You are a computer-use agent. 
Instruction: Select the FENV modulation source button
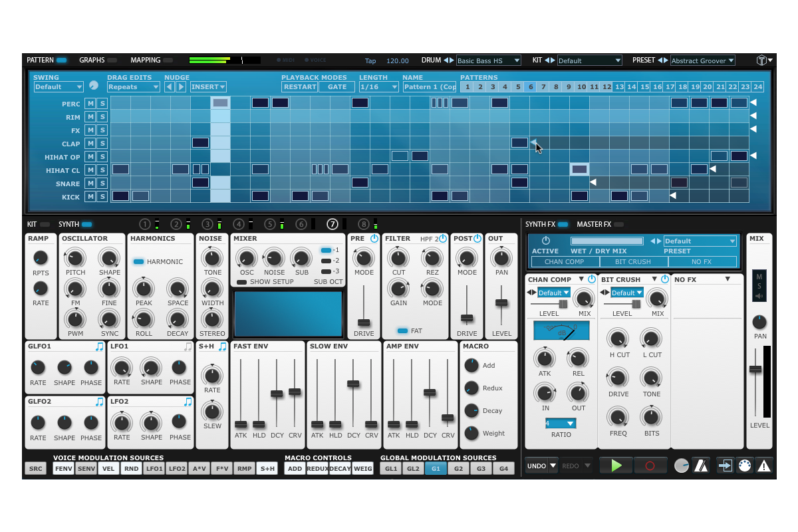(x=64, y=468)
